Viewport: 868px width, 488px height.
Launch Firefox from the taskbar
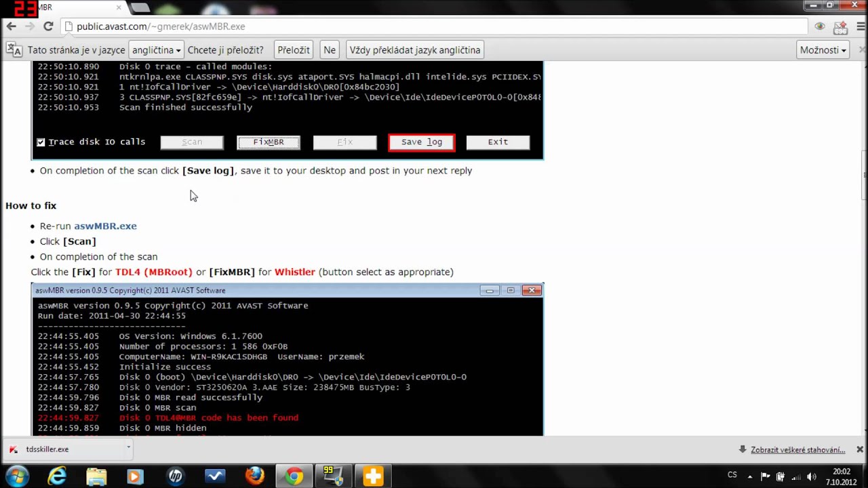tap(255, 476)
